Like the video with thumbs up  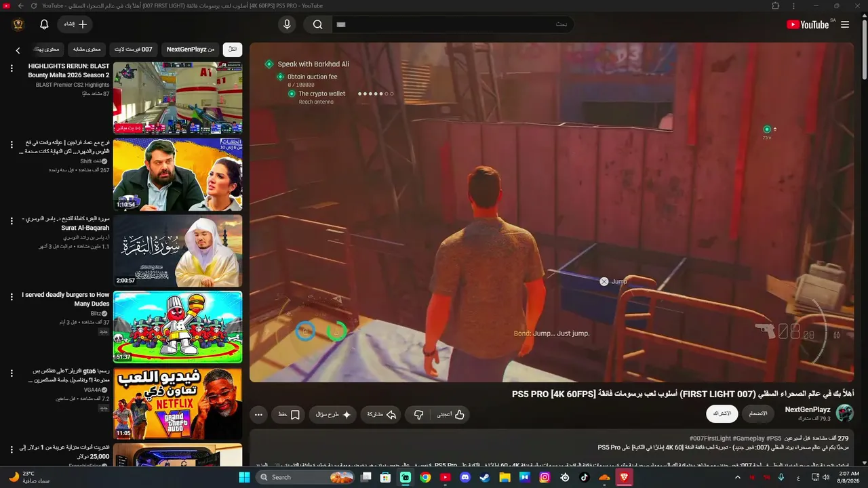point(450,414)
